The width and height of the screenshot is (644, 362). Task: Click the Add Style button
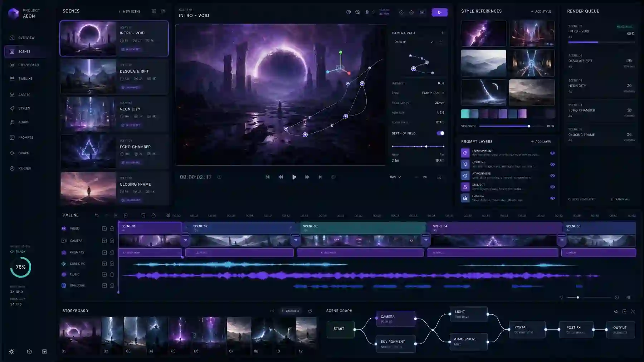click(x=541, y=11)
